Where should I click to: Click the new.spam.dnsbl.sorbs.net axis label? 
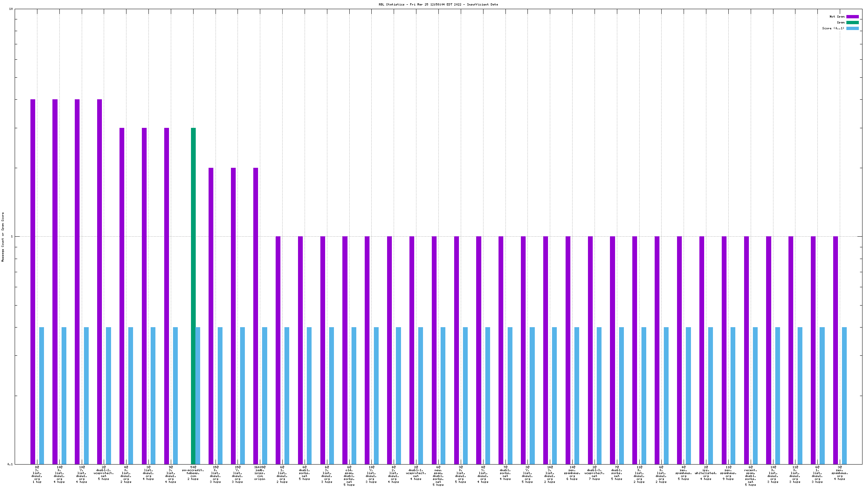[438, 476]
